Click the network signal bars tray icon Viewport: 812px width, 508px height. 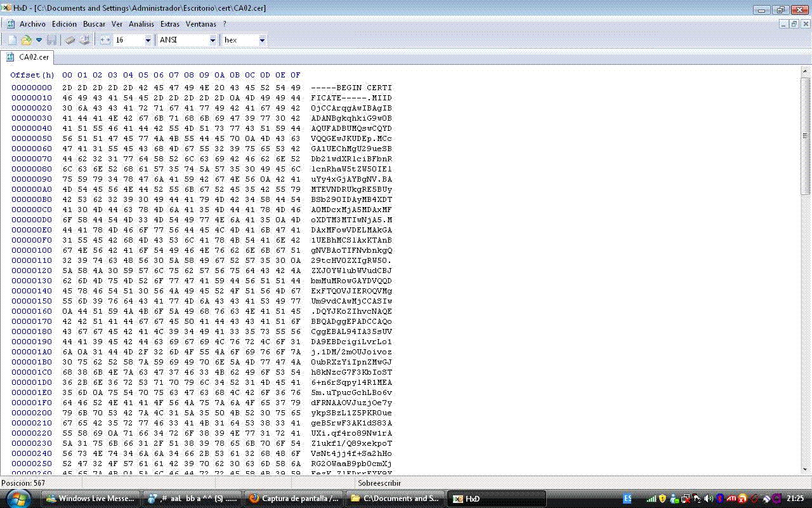pos(652,498)
